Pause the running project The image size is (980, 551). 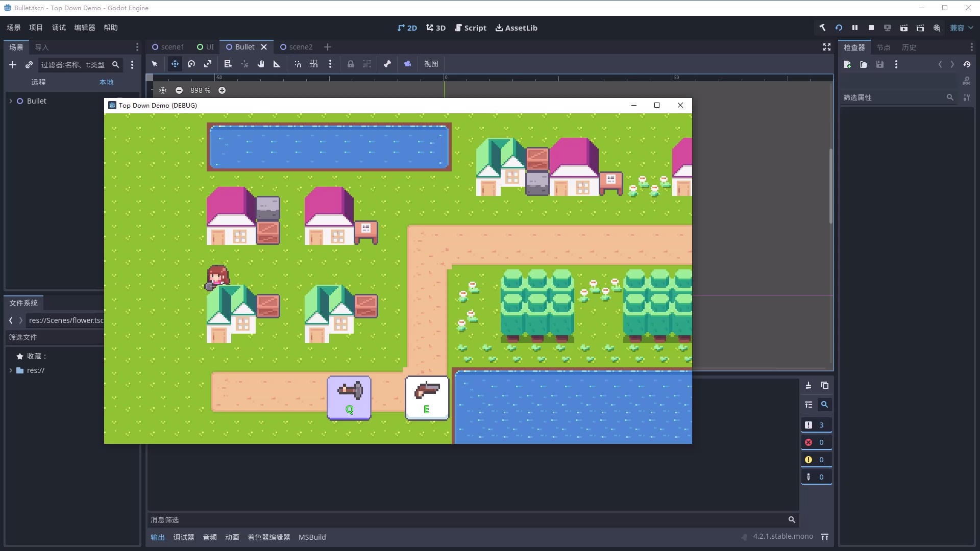point(855,28)
